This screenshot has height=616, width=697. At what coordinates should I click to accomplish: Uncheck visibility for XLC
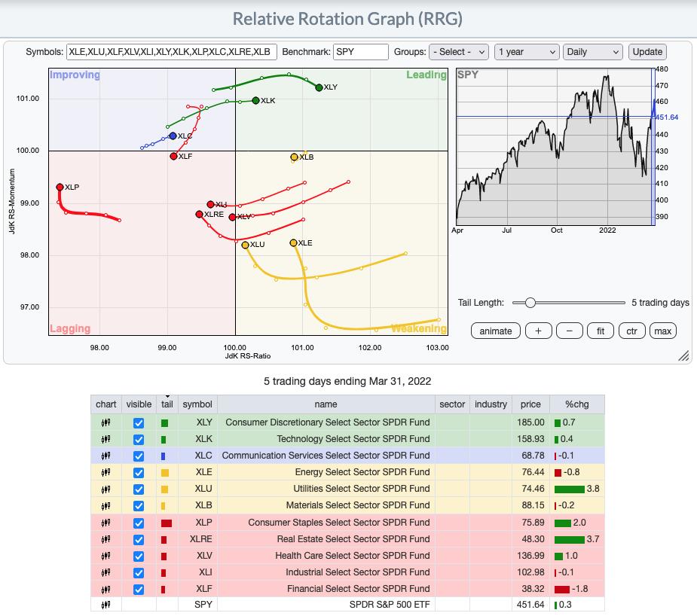(139, 456)
